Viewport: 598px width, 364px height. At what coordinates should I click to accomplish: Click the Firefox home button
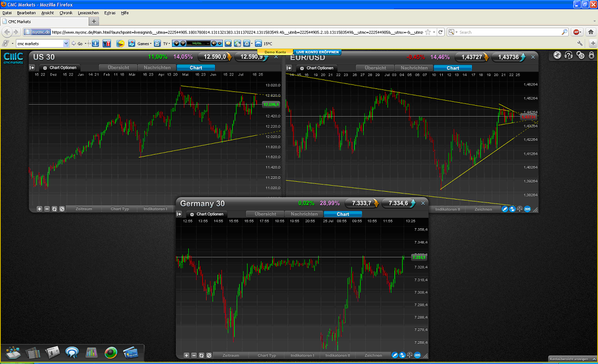[x=591, y=32]
